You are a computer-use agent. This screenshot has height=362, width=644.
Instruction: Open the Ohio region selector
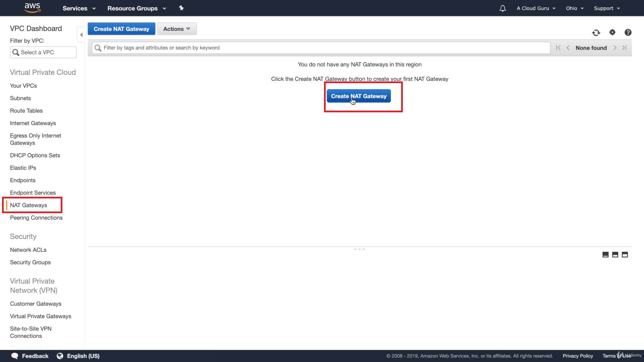(575, 8)
